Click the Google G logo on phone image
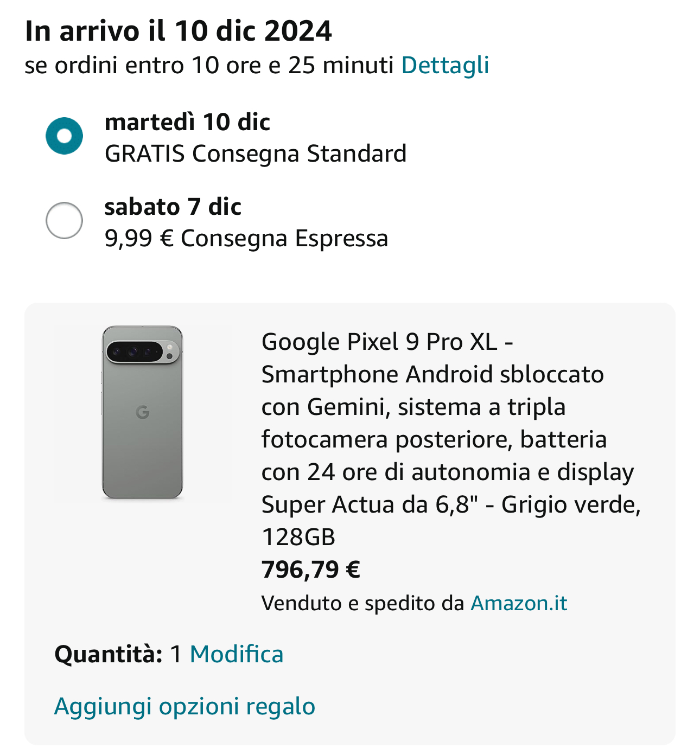Viewport: 700px width, 748px height. pos(143,412)
